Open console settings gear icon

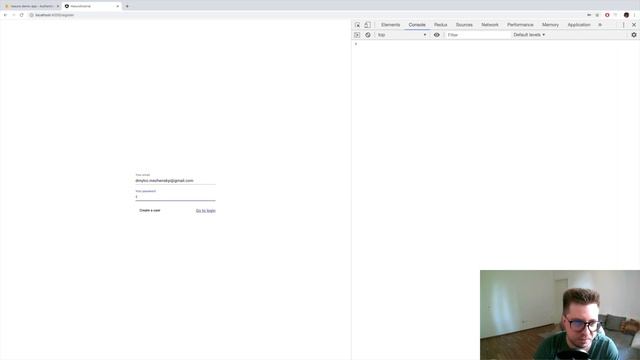(634, 35)
